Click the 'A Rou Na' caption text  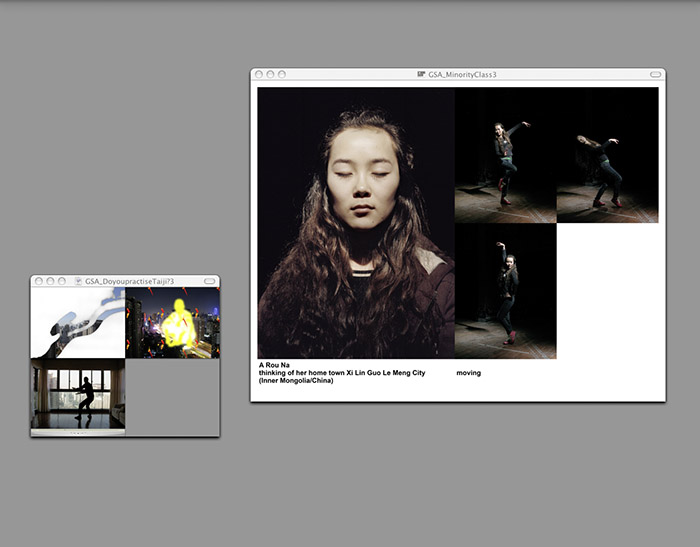click(274, 365)
